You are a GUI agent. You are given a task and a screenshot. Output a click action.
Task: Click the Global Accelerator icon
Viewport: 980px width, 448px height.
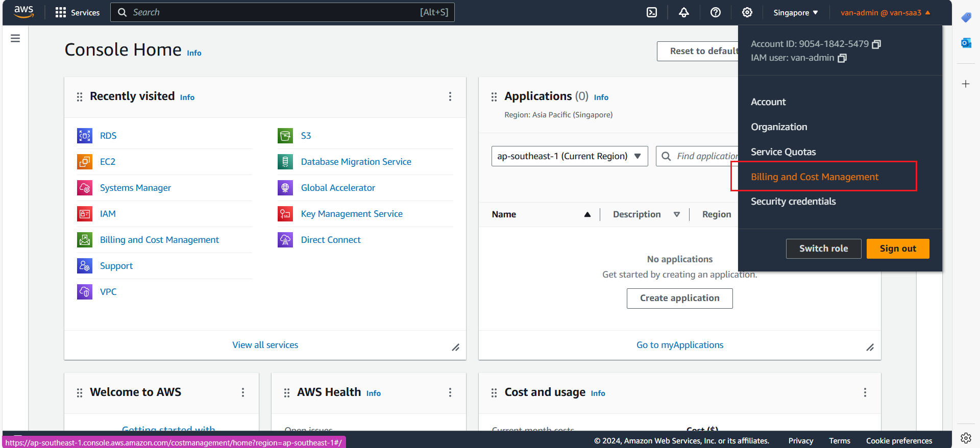tap(285, 188)
